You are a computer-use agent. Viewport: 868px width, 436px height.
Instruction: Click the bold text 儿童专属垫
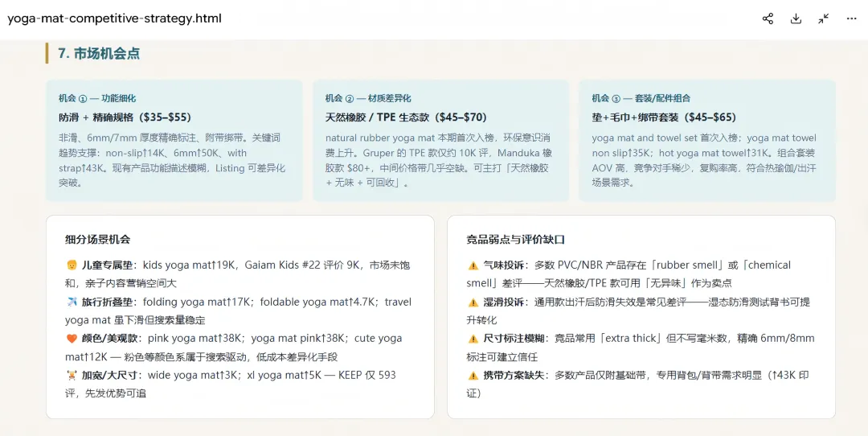[108, 265]
